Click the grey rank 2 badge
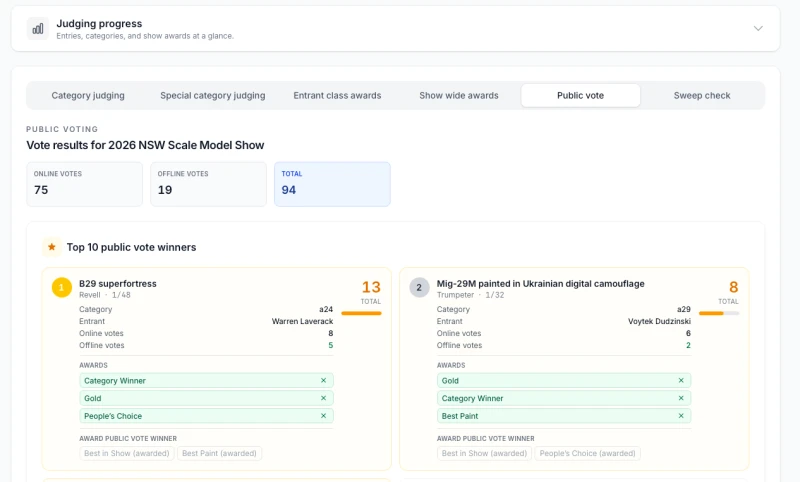The height and width of the screenshot is (482, 800). (x=419, y=287)
